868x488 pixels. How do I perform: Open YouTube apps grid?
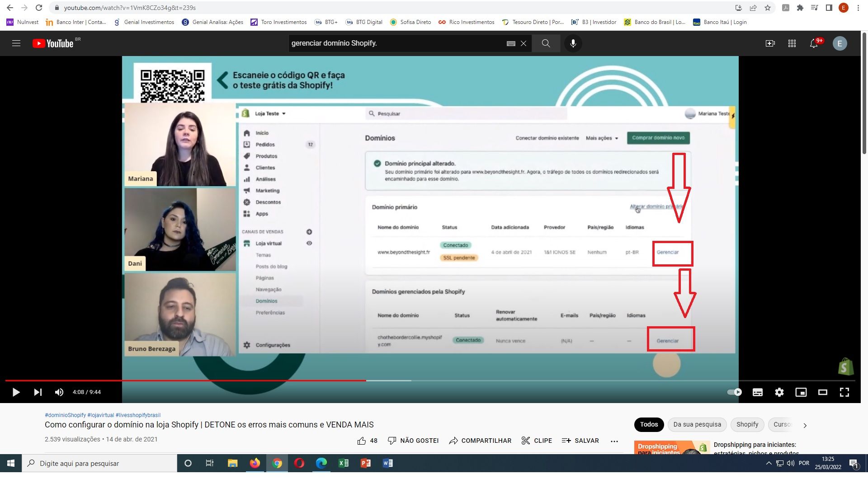click(792, 43)
